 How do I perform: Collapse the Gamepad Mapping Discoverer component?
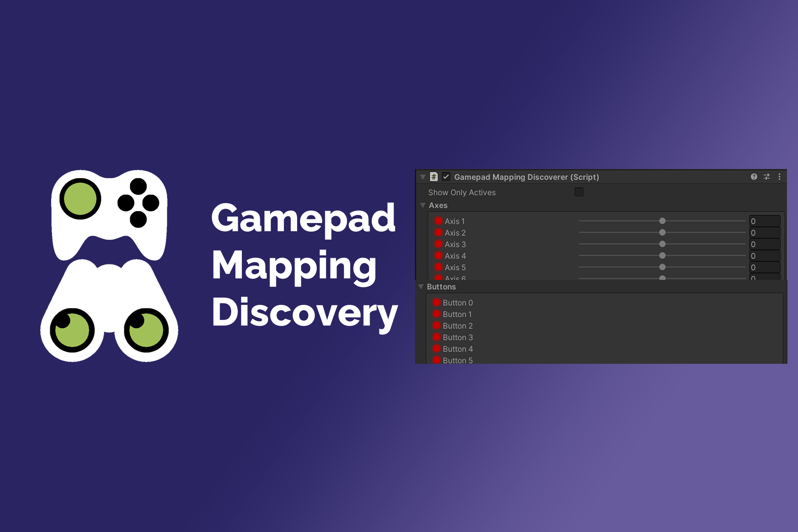tap(422, 177)
